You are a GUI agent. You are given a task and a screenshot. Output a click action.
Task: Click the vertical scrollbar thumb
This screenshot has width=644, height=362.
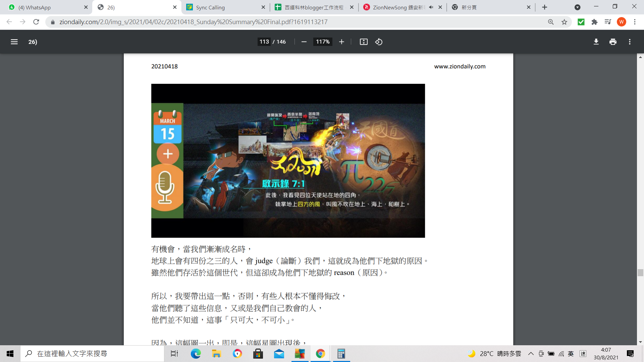[x=640, y=273]
